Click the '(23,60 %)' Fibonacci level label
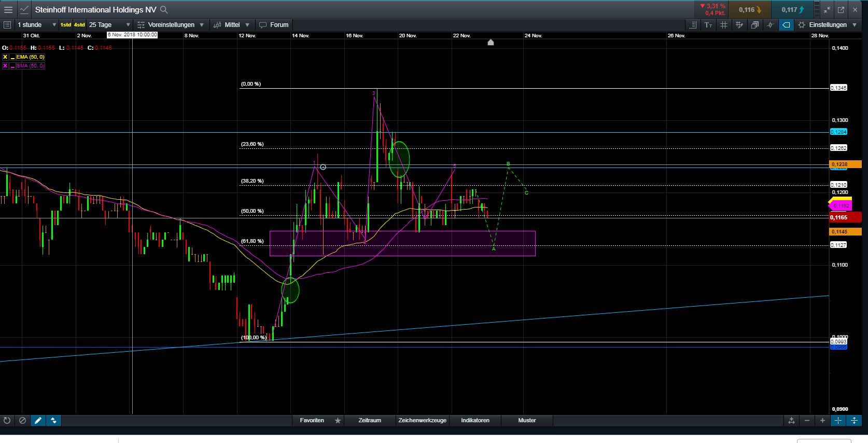 click(x=252, y=144)
